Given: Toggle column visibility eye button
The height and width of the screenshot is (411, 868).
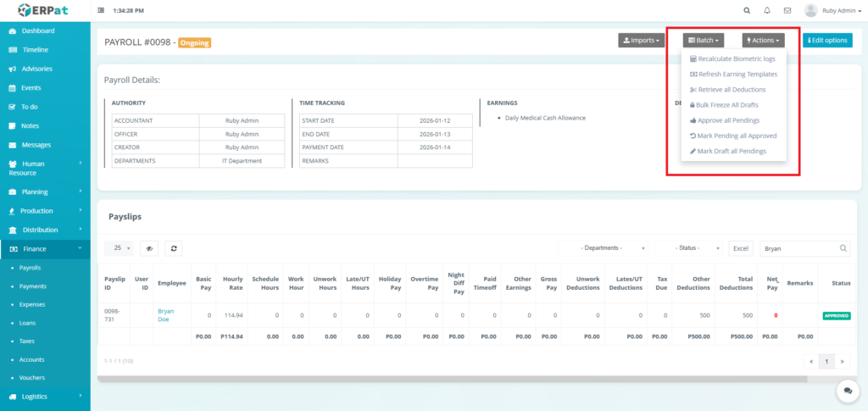Looking at the screenshot, I should click(149, 248).
